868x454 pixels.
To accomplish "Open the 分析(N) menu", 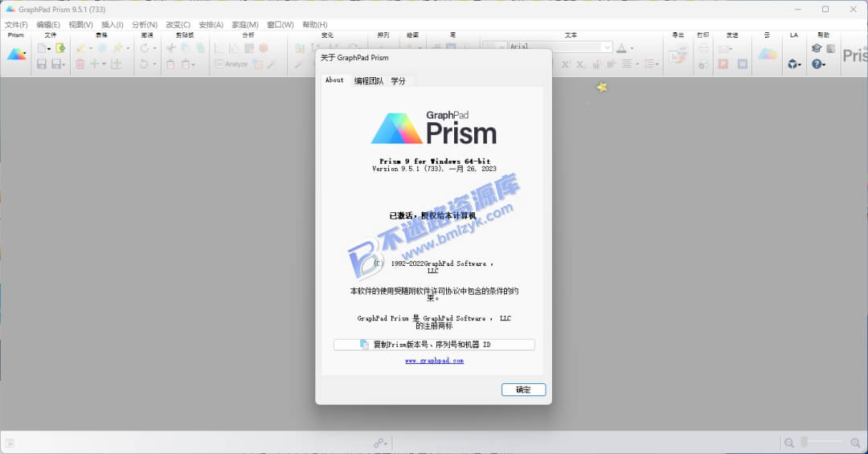I will (145, 24).
